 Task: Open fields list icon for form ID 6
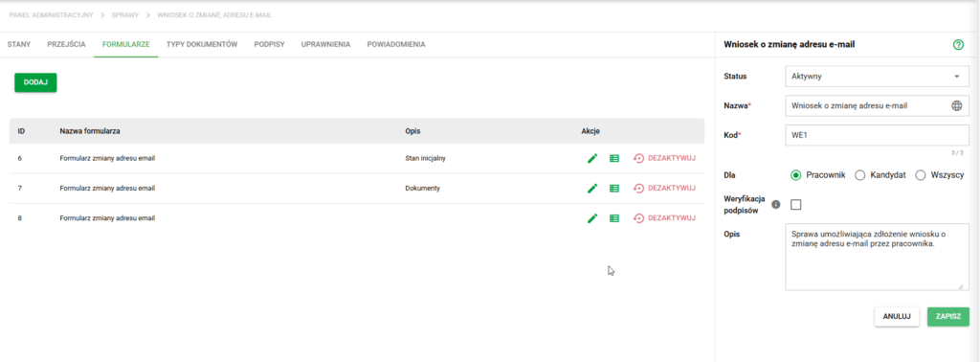tap(614, 159)
